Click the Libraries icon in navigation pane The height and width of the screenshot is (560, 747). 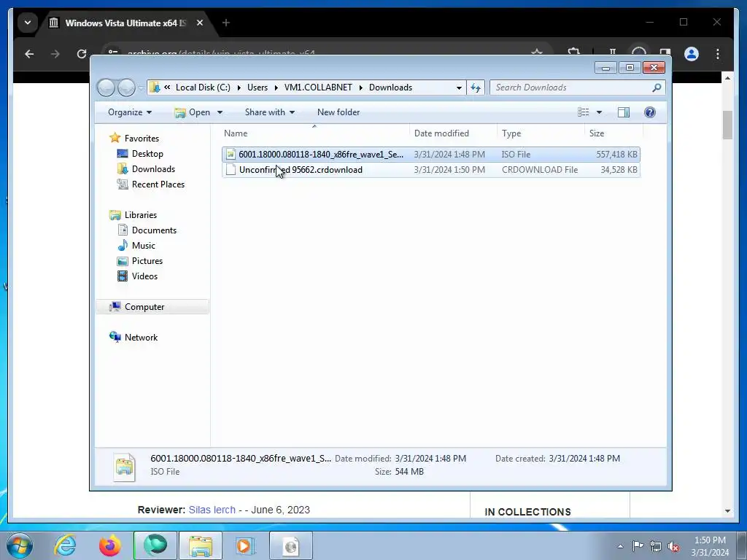pos(115,215)
